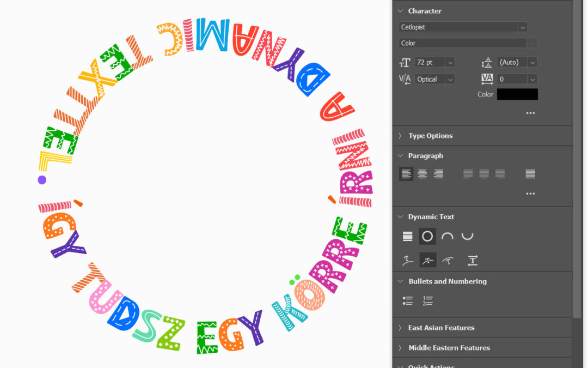Select the arch-up text path shape
588x368 pixels.
coord(448,236)
